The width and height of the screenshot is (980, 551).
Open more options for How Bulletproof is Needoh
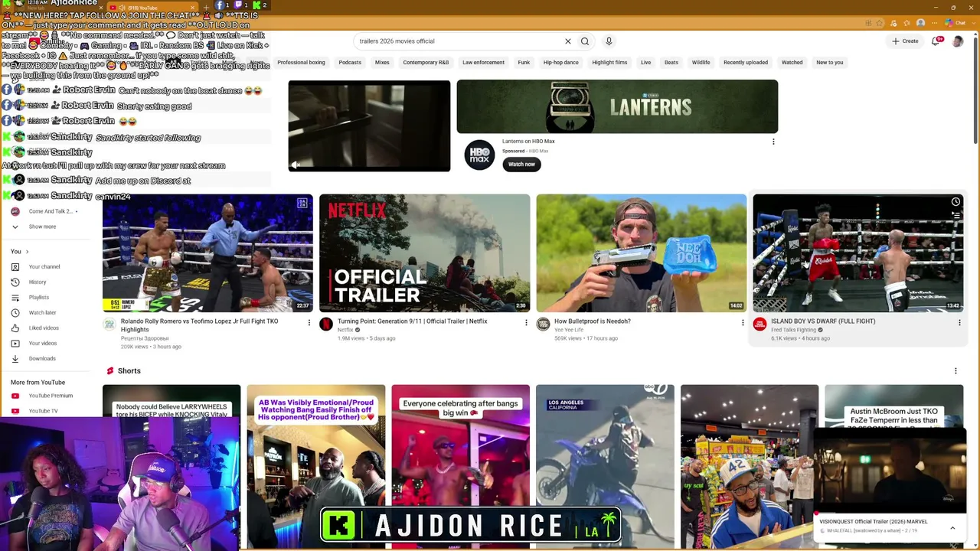[x=743, y=323]
